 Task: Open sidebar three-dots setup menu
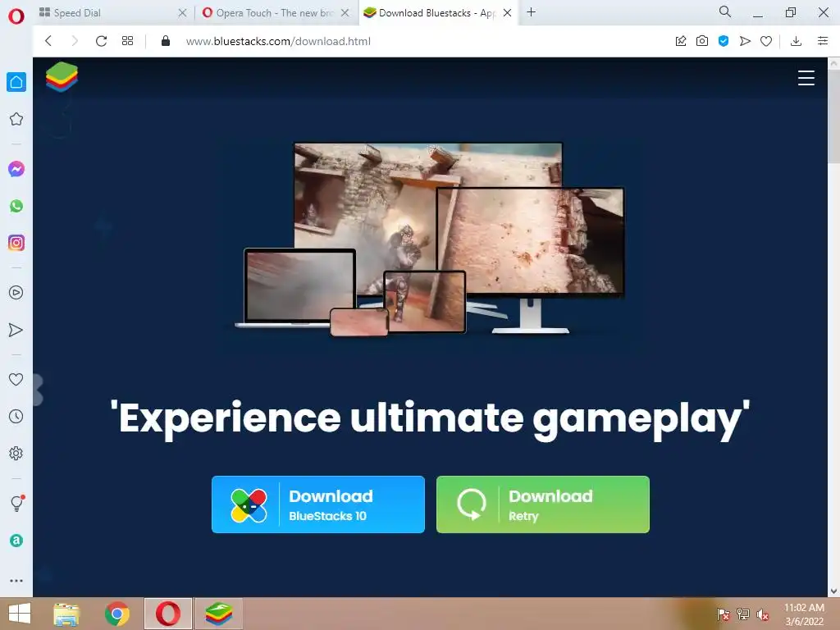pyautogui.click(x=16, y=581)
